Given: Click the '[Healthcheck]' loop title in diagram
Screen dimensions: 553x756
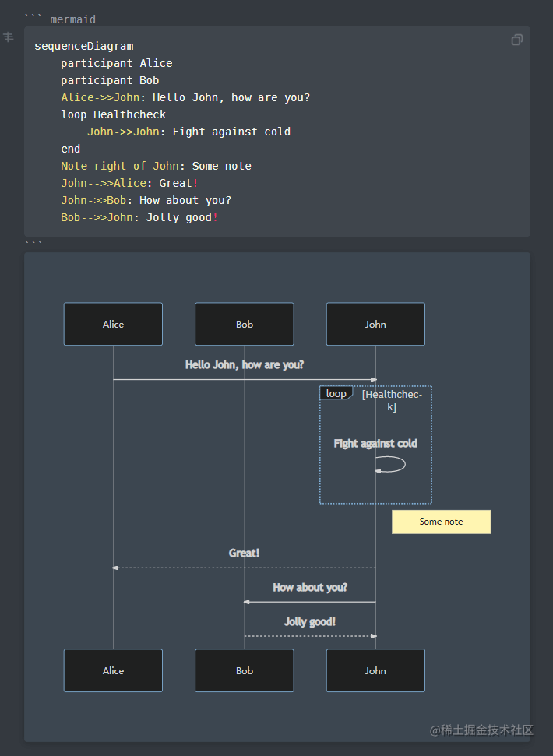Looking at the screenshot, I should 392,400.
